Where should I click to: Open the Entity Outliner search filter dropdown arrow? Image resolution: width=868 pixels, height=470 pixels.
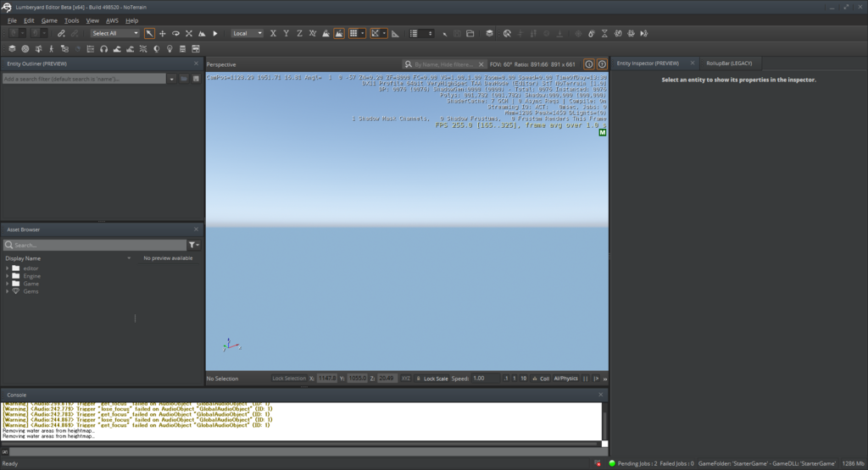171,79
